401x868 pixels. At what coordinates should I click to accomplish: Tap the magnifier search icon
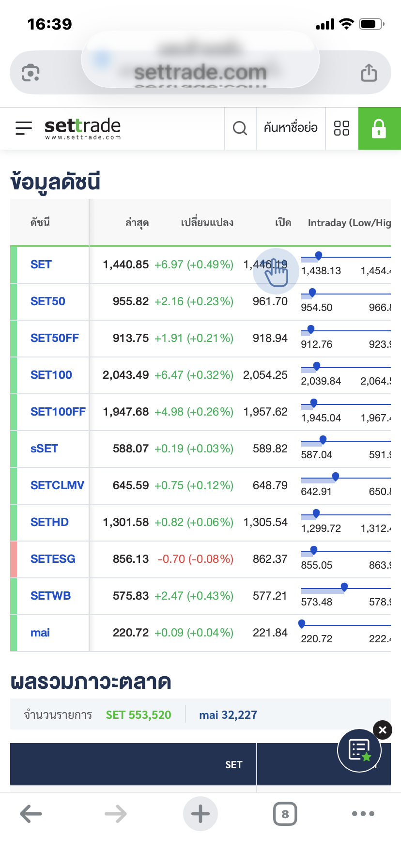tap(240, 128)
